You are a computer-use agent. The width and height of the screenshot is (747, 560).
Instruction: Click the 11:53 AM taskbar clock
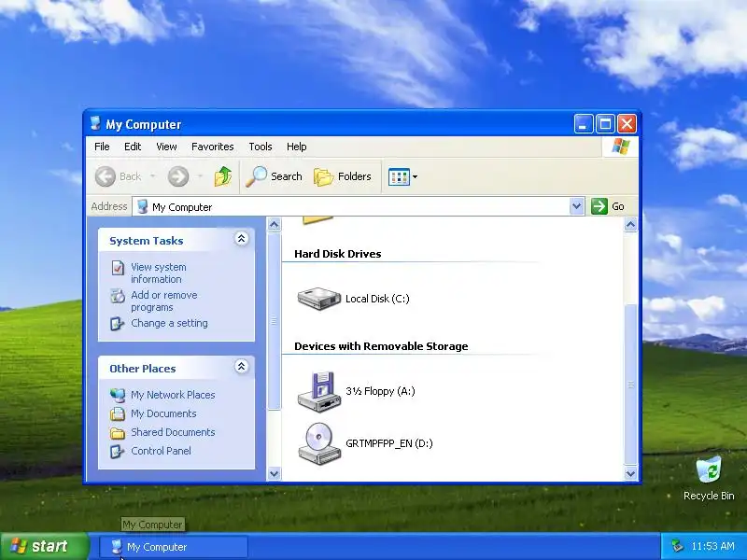712,546
